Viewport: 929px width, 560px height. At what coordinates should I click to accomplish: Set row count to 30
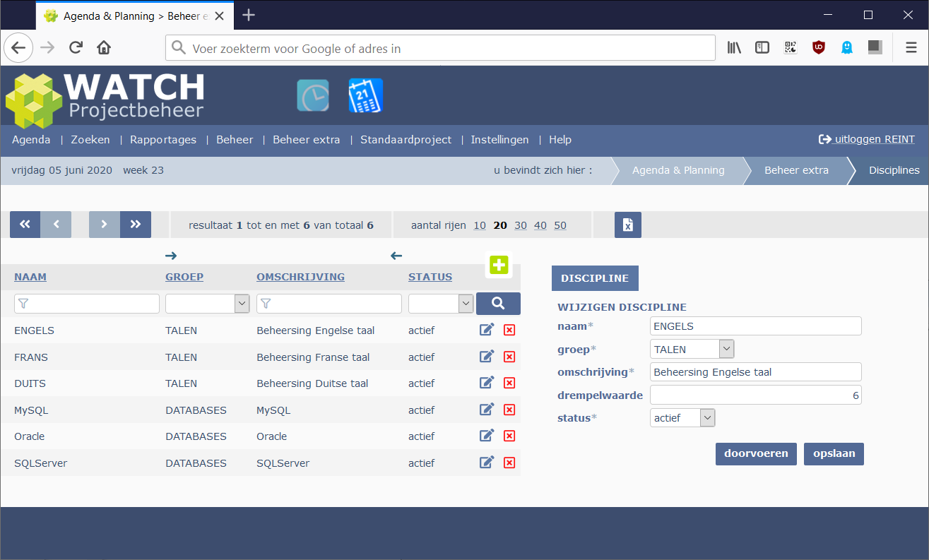point(521,225)
